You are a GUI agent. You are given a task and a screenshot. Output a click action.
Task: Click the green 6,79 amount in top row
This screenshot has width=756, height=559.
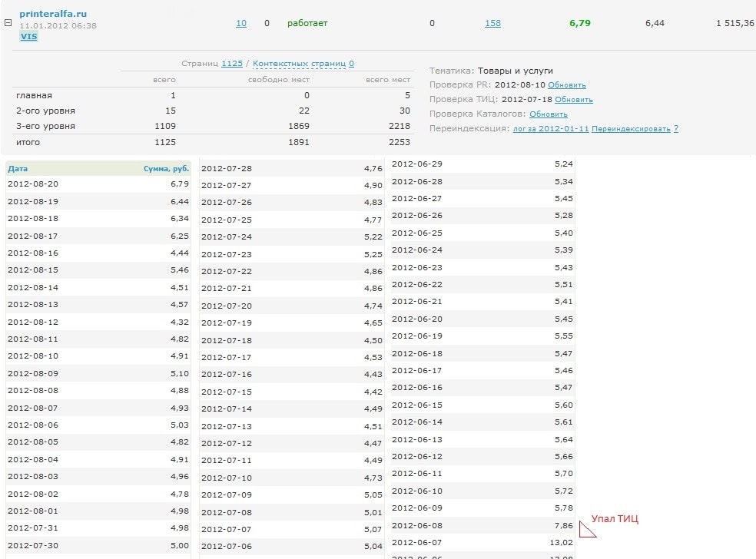pos(579,23)
